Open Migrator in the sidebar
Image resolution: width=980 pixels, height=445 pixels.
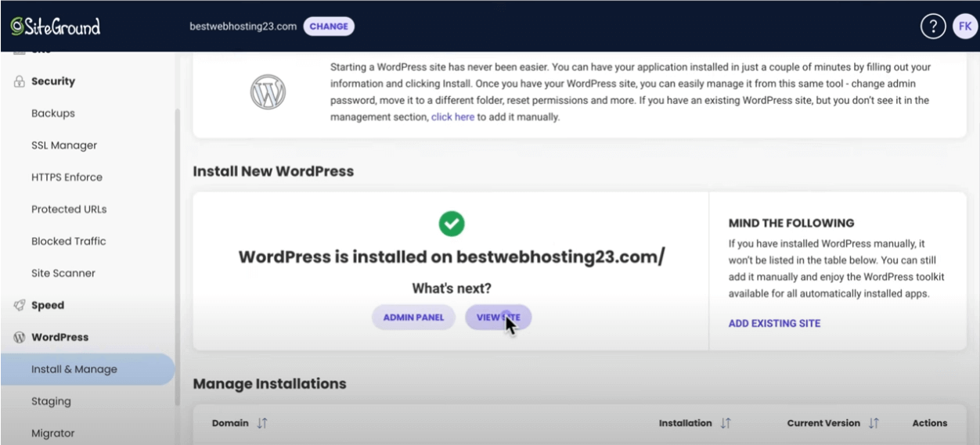(53, 433)
